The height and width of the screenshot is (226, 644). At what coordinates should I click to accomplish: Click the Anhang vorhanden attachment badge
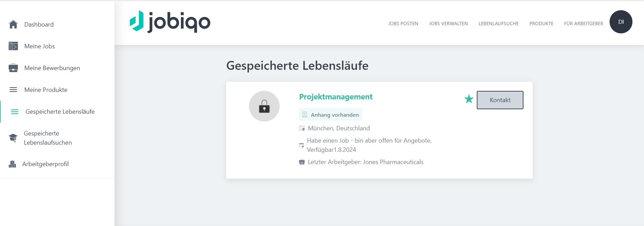[330, 115]
